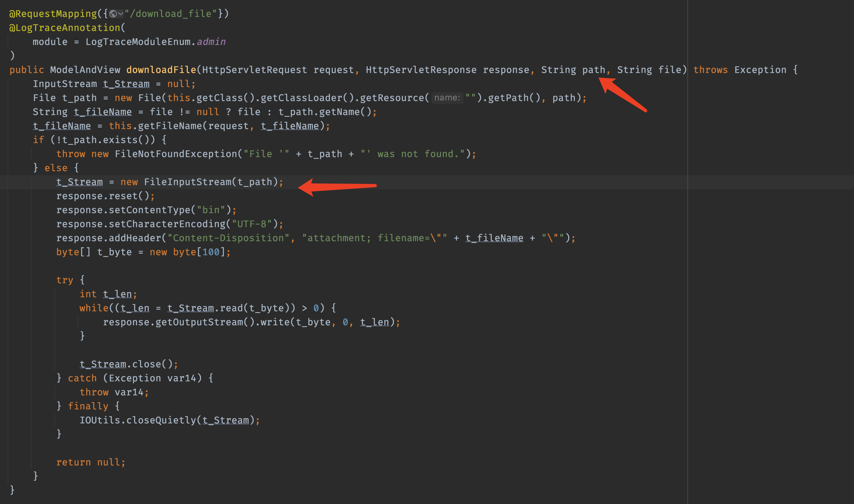Open the chevron dropdown beside the globe icon
The height and width of the screenshot is (504, 854).
click(x=121, y=14)
